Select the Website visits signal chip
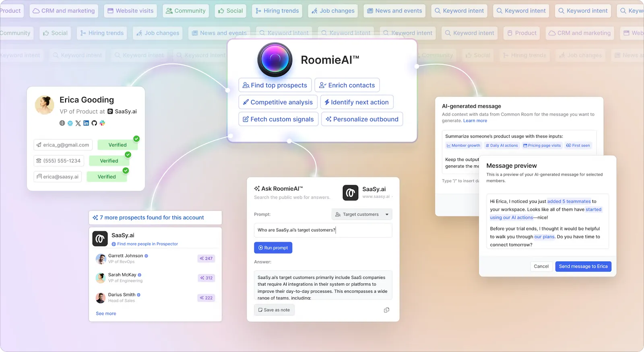Viewport: 644px width, 352px height. 130,11
